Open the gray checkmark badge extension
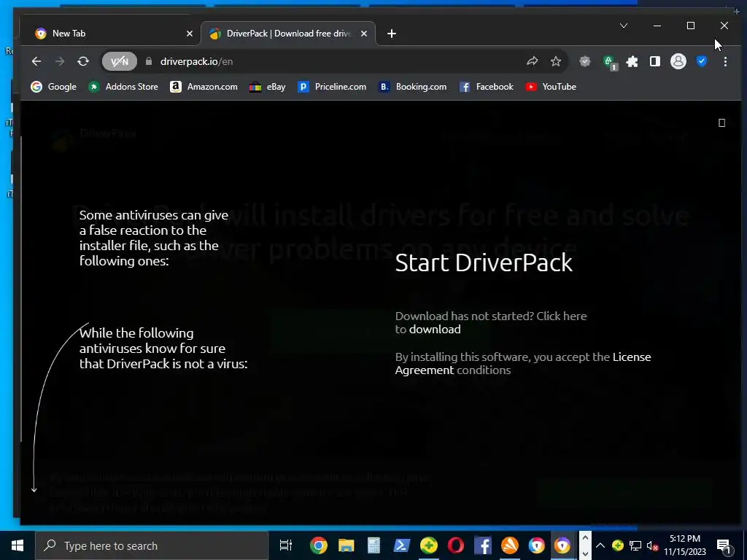Image resolution: width=747 pixels, height=560 pixels. [x=585, y=61]
